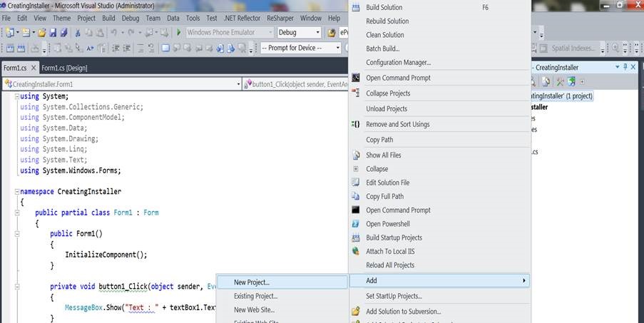Switch to the Form1.cs [Design] tab
This screenshot has width=644, height=323.
click(64, 68)
